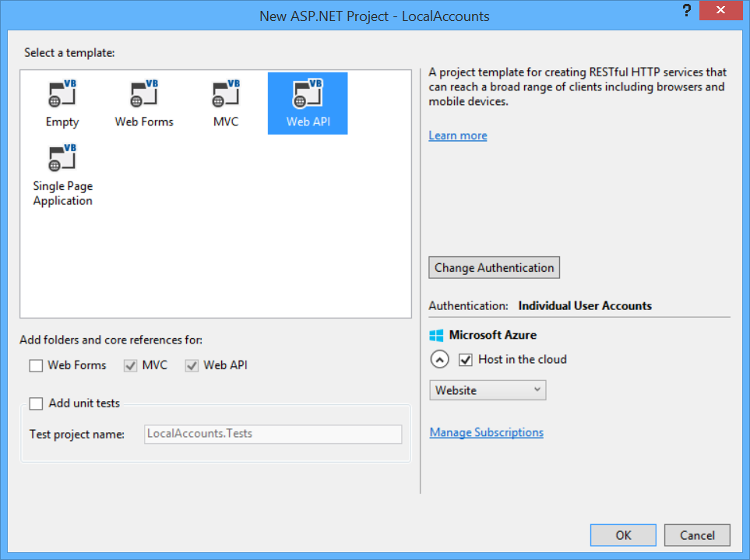
Task: Open the Manage Subscriptions link
Action: [x=487, y=432]
